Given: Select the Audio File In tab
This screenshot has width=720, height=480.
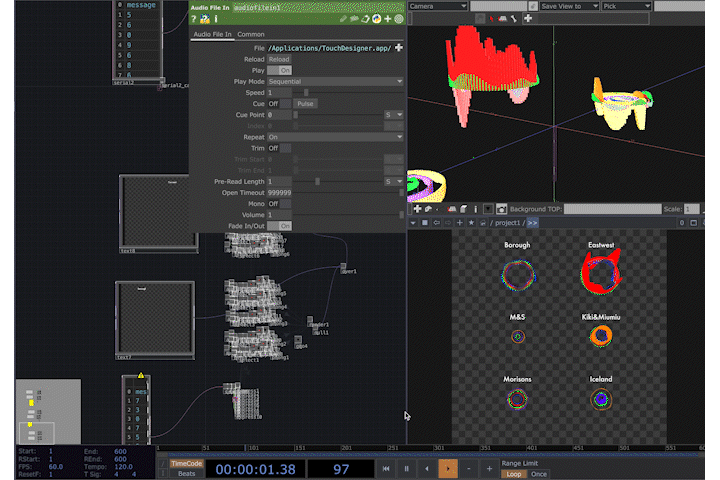Looking at the screenshot, I should tap(212, 34).
